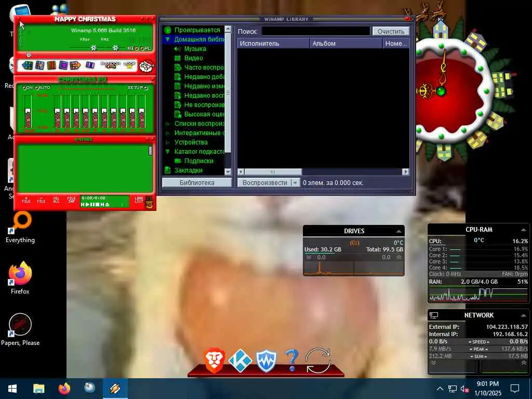
Task: Collapse the DRIVES widget
Action: coord(399,231)
